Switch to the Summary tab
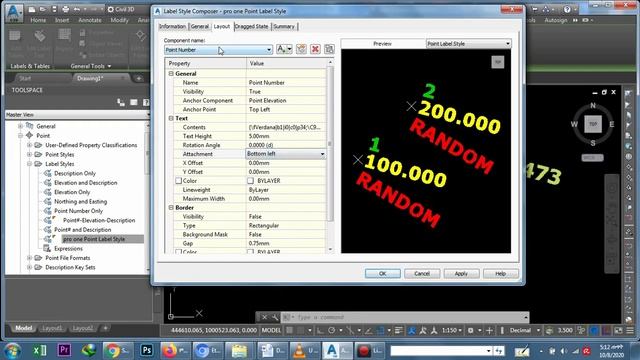640x360 pixels. [x=284, y=27]
